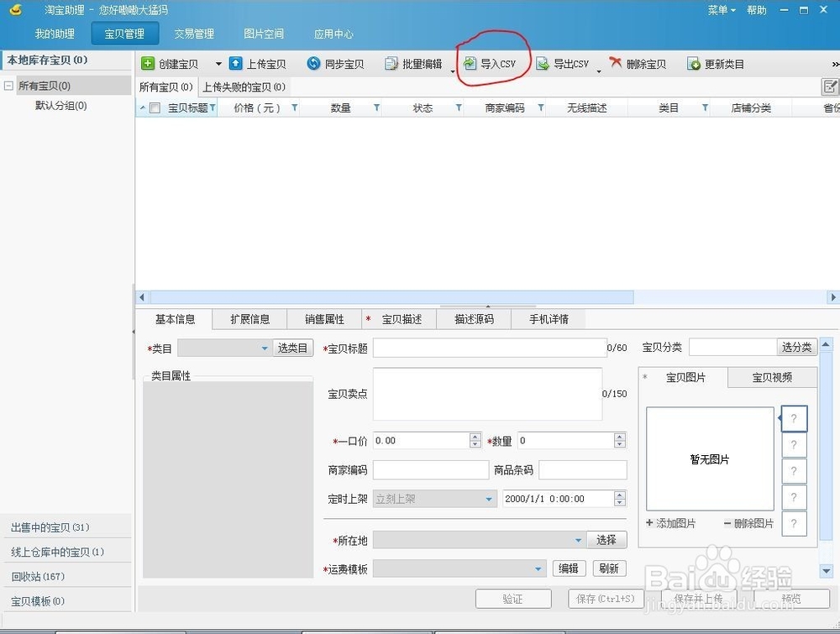The height and width of the screenshot is (634, 840).
Task: Open the 交易管理 tab
Action: click(194, 34)
